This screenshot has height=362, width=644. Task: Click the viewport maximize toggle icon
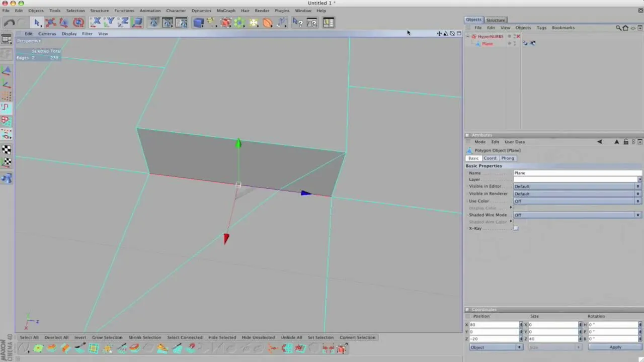click(459, 34)
